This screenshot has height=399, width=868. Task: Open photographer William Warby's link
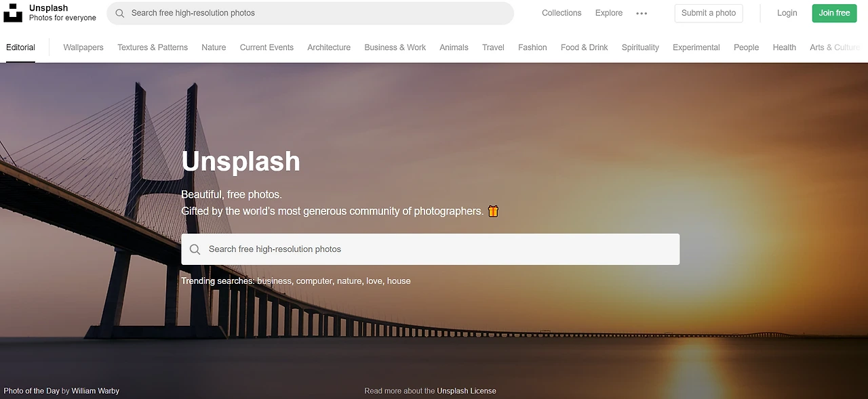[96, 391]
